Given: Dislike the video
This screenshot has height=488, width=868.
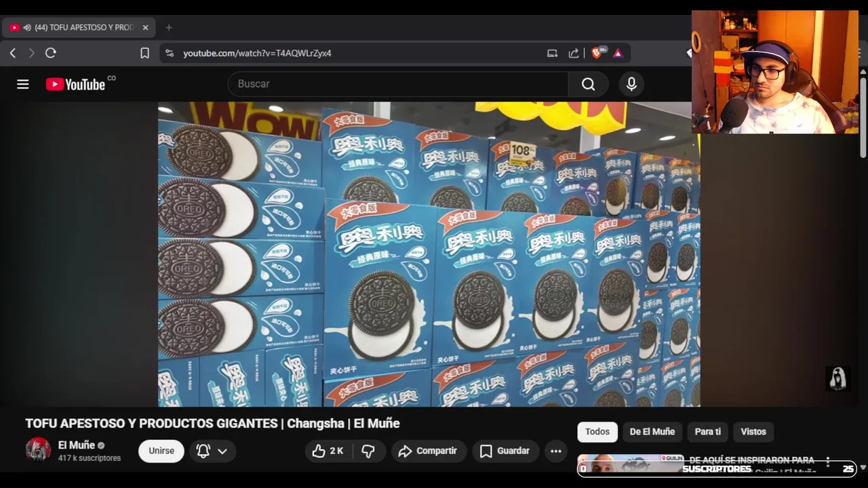Looking at the screenshot, I should click(368, 451).
